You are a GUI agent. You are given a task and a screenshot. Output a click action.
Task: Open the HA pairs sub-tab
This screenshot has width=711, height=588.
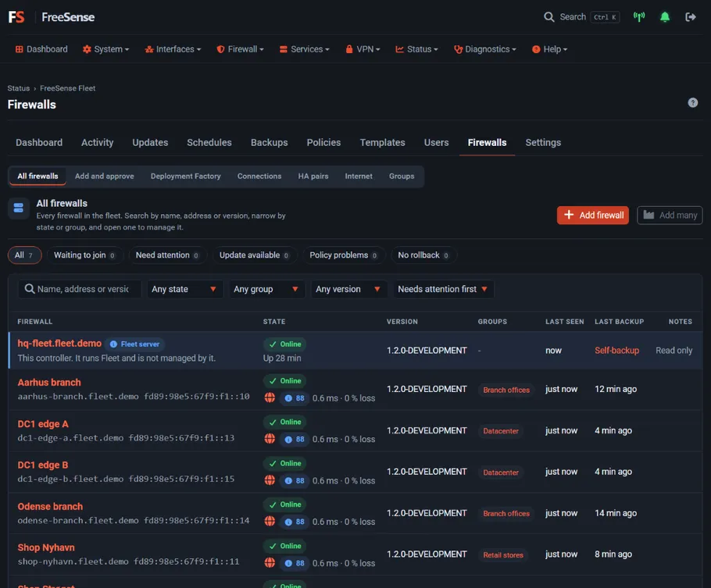[313, 176]
